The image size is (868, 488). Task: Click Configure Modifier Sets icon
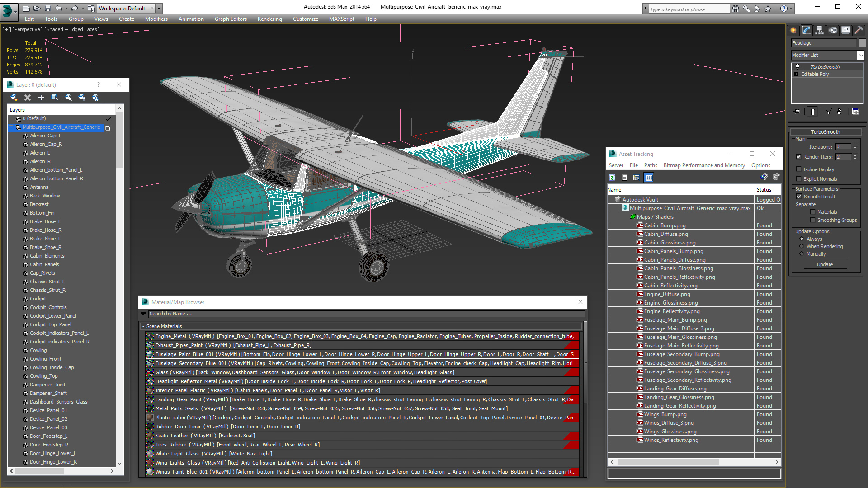pyautogui.click(x=855, y=111)
